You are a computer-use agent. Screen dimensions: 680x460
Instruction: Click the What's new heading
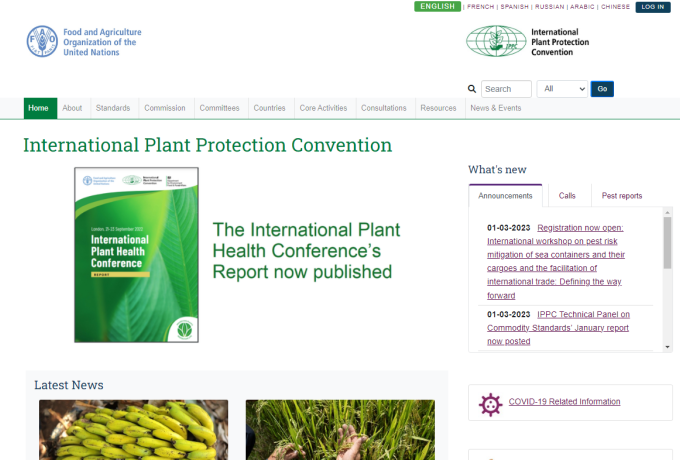(497, 170)
